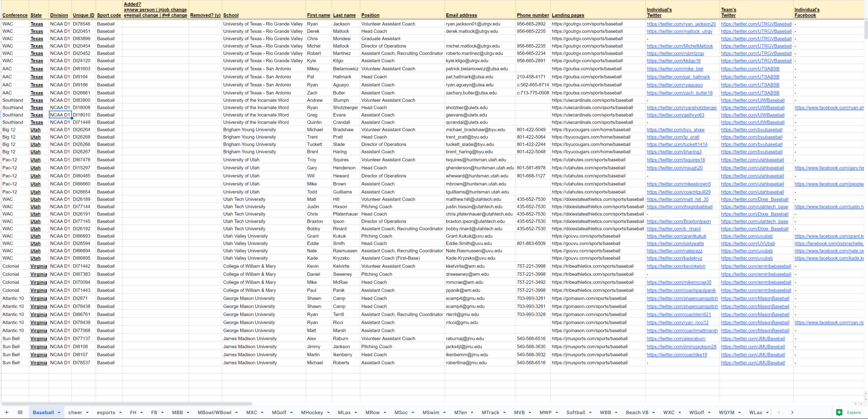Click the right sheet-tab scroll arrow
Image resolution: width=868 pixels, height=419 pixels.
[x=792, y=412]
